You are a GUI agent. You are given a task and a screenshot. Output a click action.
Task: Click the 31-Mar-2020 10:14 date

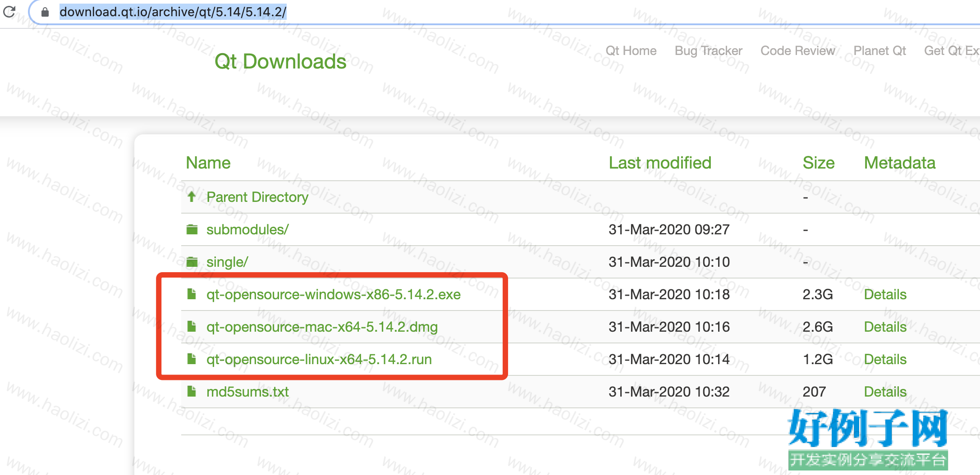(x=669, y=359)
